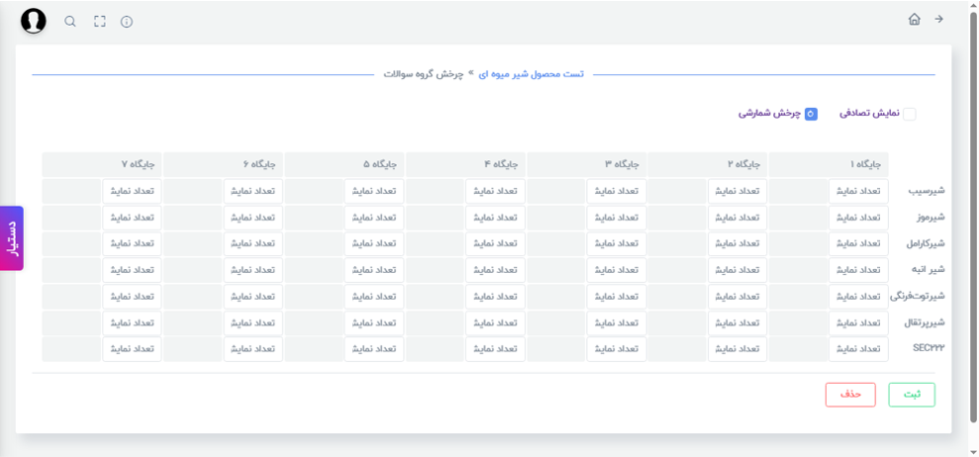
Task: Open the دستیار side panel tab
Action: pos(12,237)
